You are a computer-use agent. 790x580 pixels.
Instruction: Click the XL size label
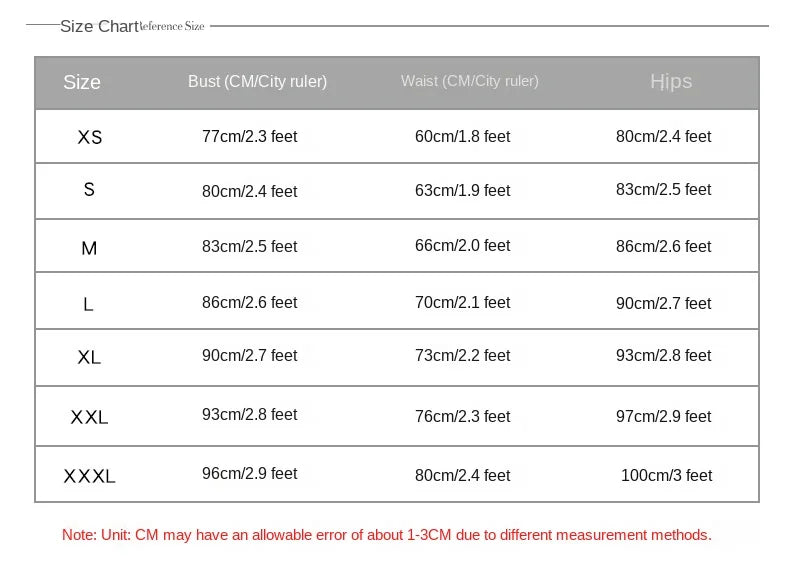coord(89,357)
